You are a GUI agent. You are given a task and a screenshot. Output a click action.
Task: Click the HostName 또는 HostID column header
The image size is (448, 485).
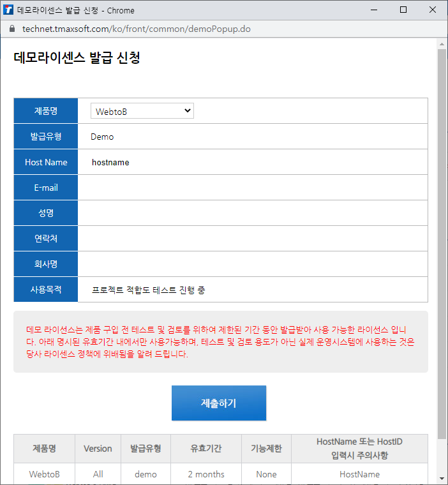point(359,449)
